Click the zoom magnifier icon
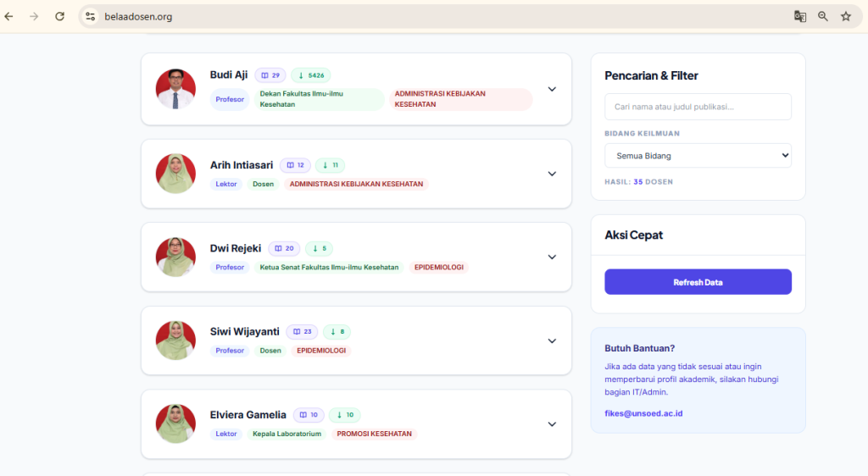Viewport: 868px width, 476px height. (823, 16)
